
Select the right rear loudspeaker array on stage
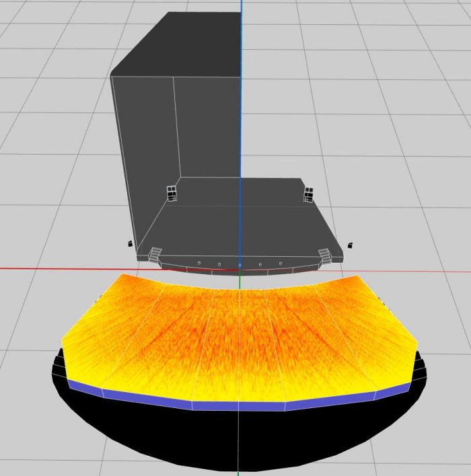tap(309, 194)
